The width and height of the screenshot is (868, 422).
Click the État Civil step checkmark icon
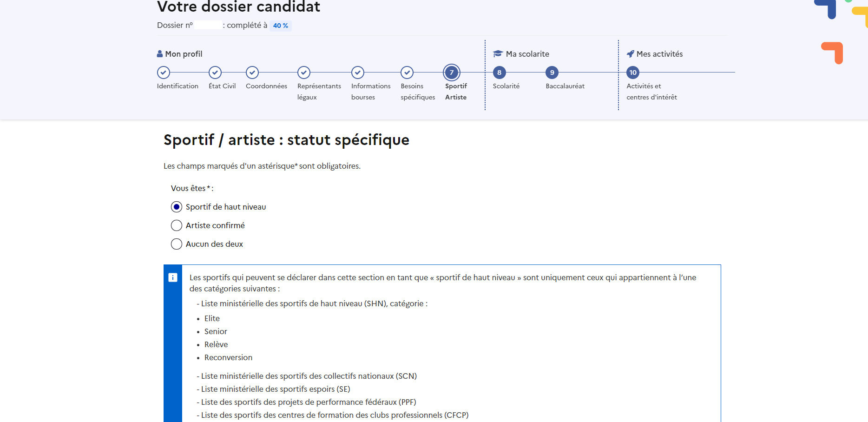215,73
